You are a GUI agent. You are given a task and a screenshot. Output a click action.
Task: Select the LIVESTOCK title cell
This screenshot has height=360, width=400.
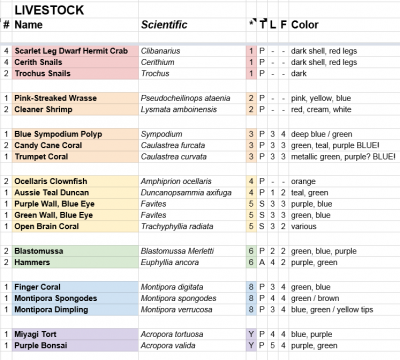(x=76, y=10)
